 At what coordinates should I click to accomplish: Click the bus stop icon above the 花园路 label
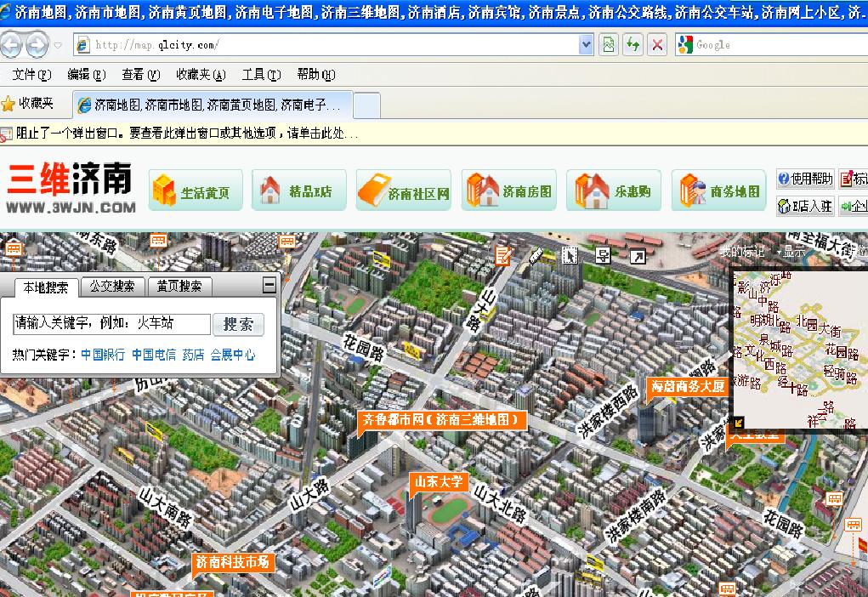tap(286, 241)
